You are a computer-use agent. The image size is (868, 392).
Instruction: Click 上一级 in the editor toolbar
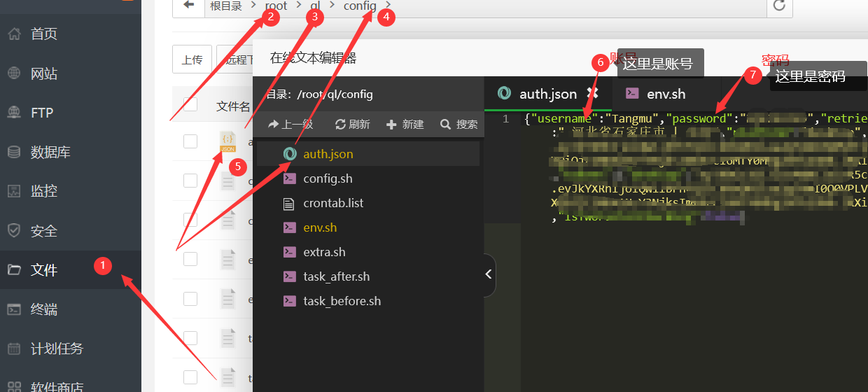[290, 124]
